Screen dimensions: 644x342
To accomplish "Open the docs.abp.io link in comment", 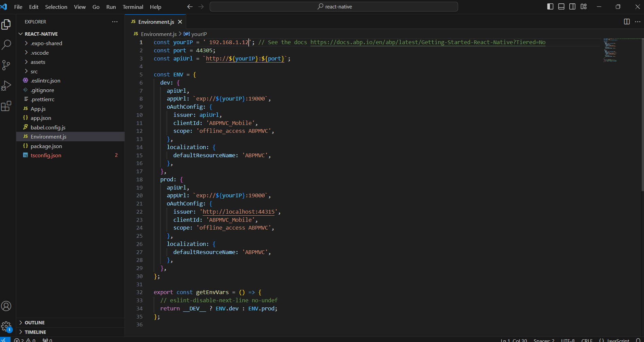I will (x=428, y=42).
